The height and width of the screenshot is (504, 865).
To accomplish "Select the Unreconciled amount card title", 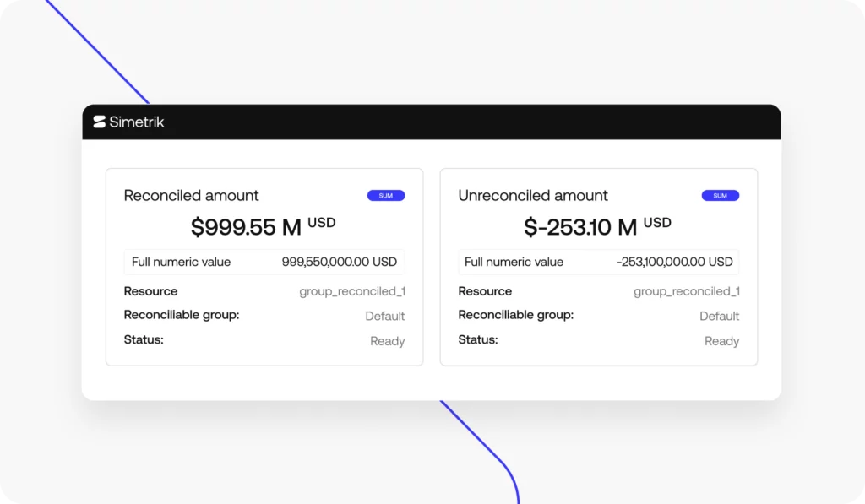I will pos(532,196).
